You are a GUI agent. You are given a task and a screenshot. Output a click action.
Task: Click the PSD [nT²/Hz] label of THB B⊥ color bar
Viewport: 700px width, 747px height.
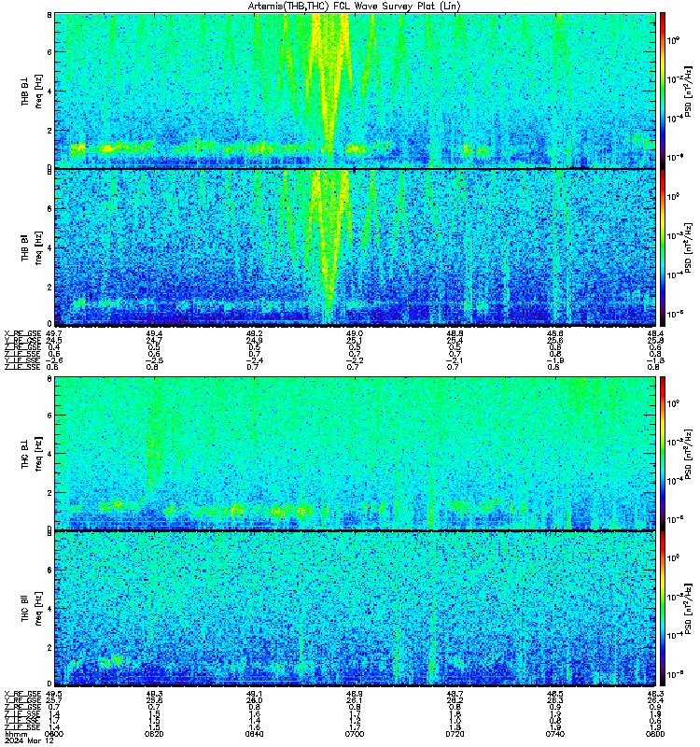(689, 91)
